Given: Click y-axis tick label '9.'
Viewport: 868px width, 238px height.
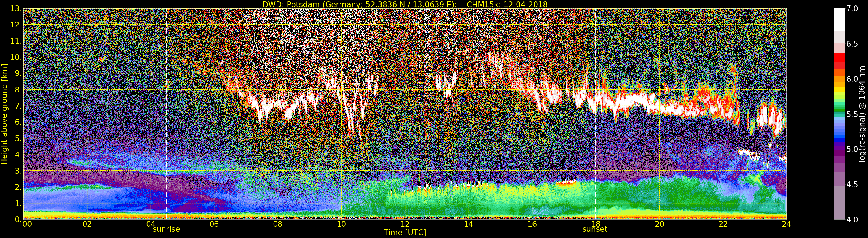Looking at the screenshot, I should tap(18, 73).
